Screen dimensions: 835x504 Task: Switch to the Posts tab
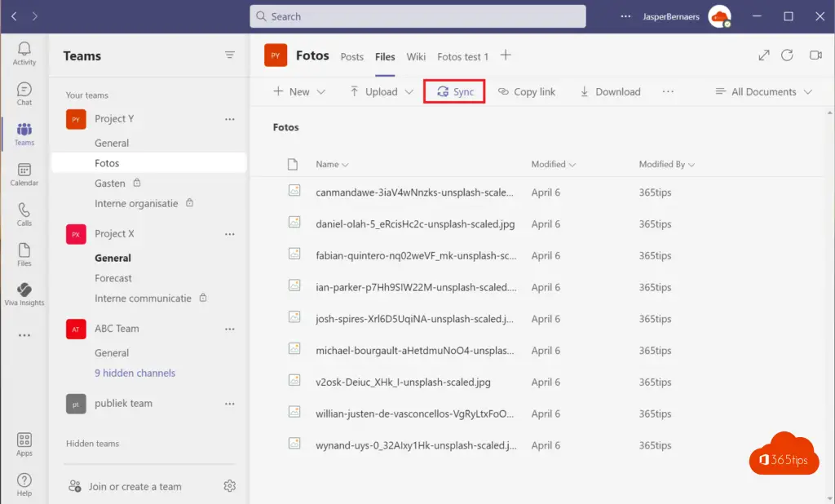coord(351,57)
